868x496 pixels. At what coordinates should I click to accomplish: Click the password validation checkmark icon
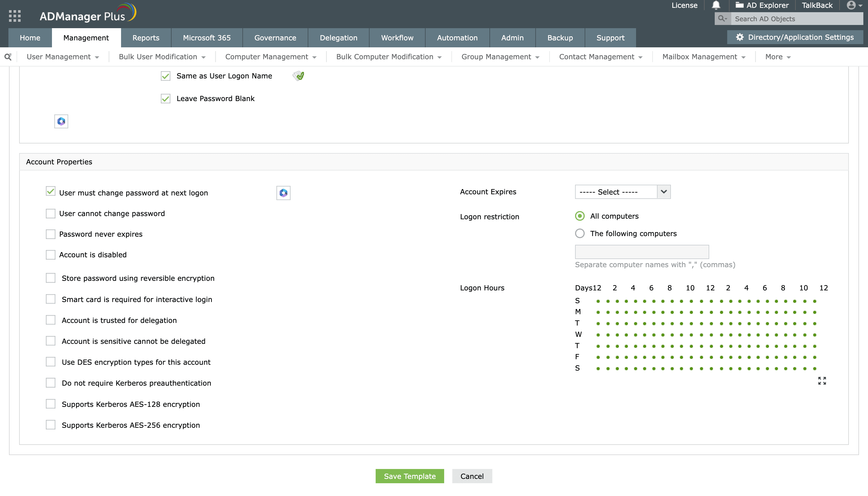298,76
